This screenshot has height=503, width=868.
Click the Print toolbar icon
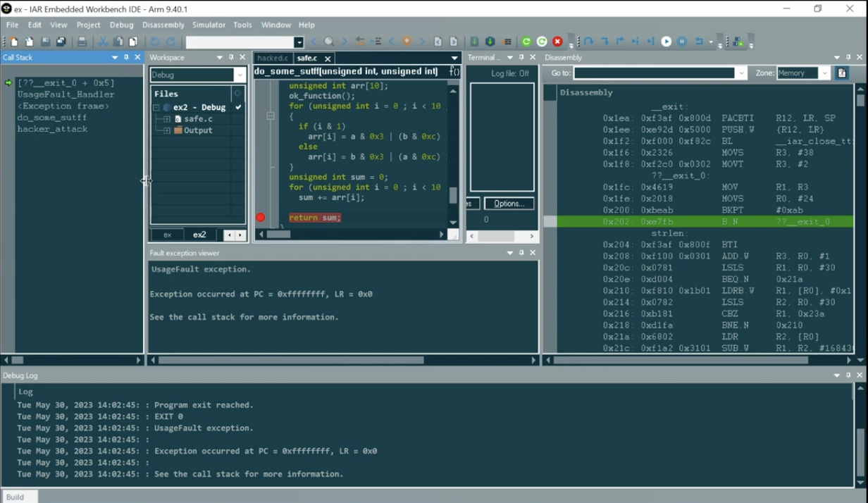pyautogui.click(x=82, y=42)
